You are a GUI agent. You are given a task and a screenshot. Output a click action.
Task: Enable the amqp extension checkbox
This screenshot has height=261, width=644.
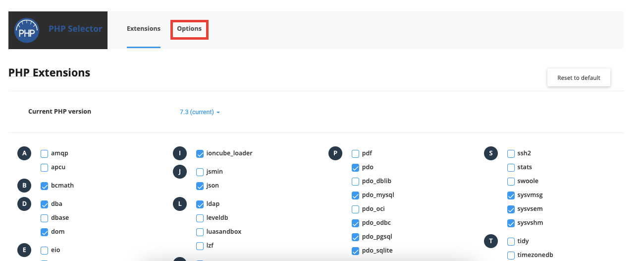click(45, 154)
